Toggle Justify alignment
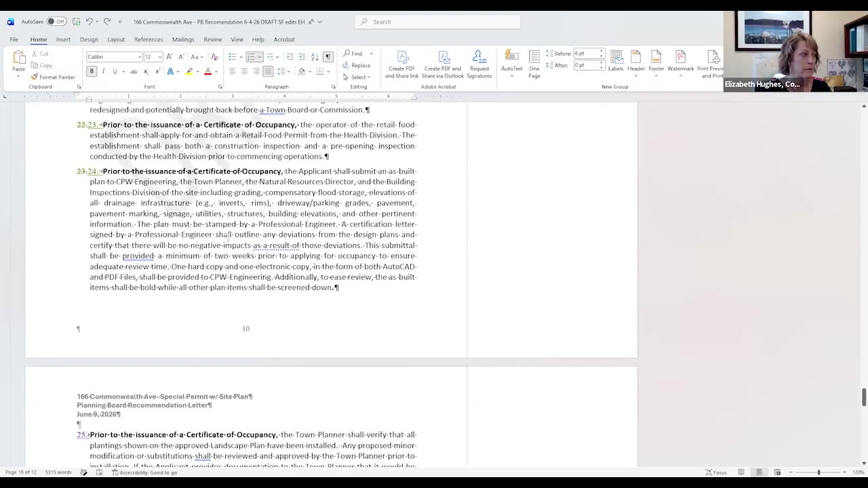Viewport: 868px width, 488px height. [x=268, y=71]
